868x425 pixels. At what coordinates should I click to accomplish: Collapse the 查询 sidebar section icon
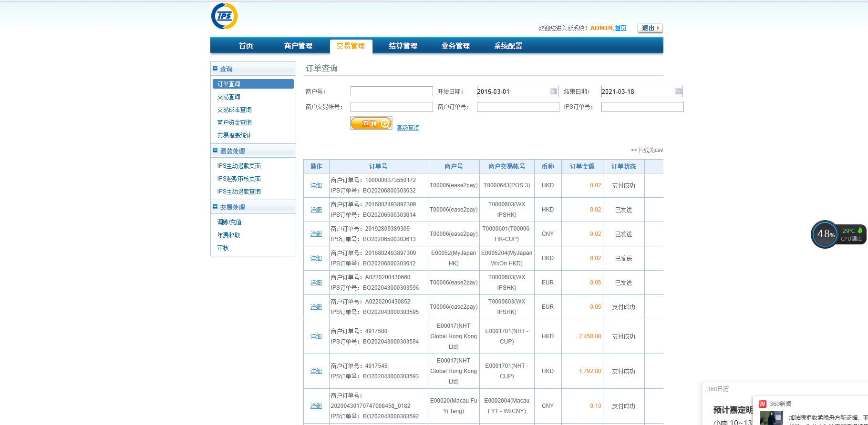coord(215,68)
